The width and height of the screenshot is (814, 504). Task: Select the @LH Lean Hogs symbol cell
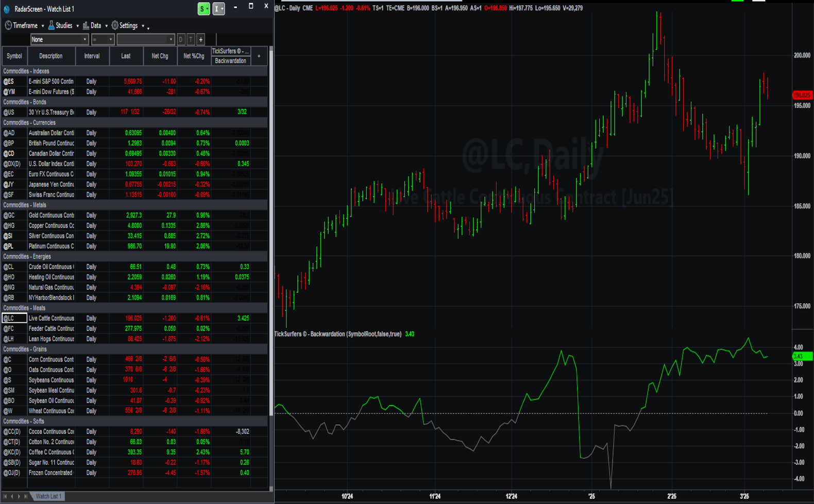click(x=14, y=339)
